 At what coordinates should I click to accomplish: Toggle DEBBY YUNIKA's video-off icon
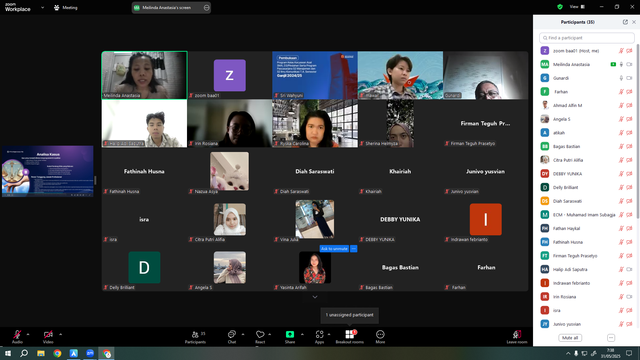(629, 174)
